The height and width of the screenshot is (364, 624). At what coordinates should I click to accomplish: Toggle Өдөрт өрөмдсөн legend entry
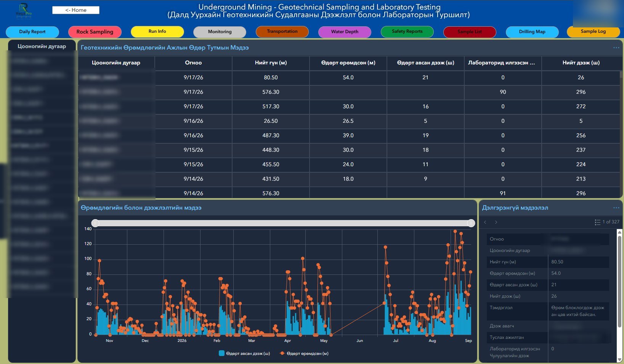point(304,353)
